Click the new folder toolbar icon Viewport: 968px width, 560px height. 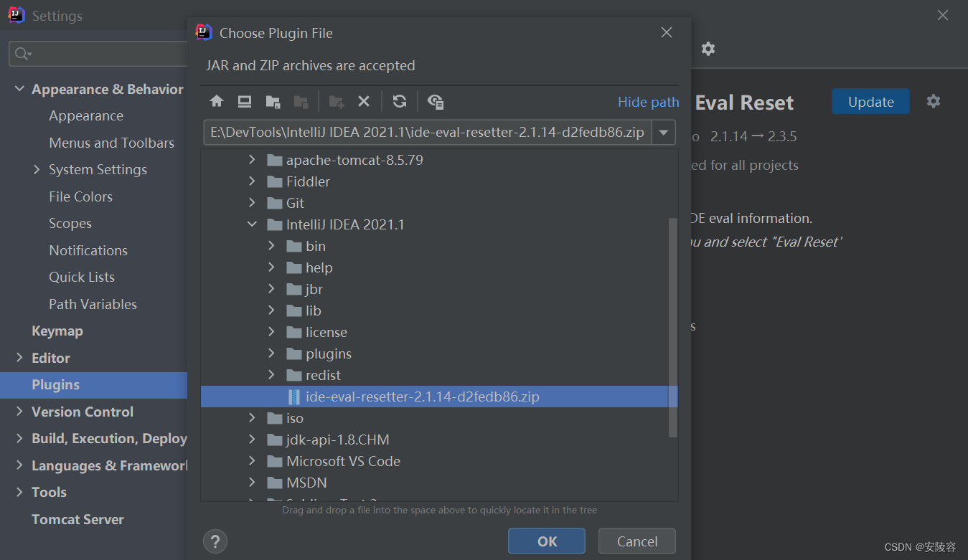(x=336, y=102)
